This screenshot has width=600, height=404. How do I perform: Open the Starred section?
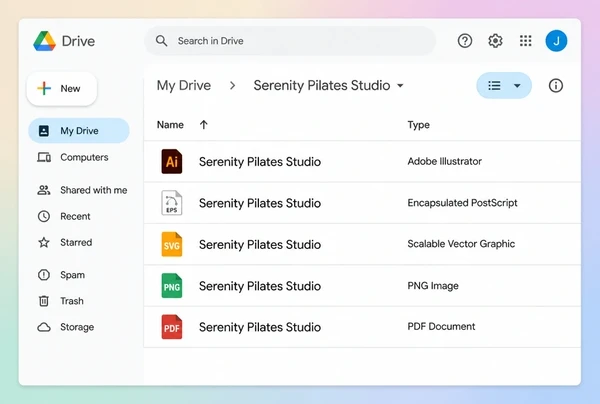click(65, 242)
